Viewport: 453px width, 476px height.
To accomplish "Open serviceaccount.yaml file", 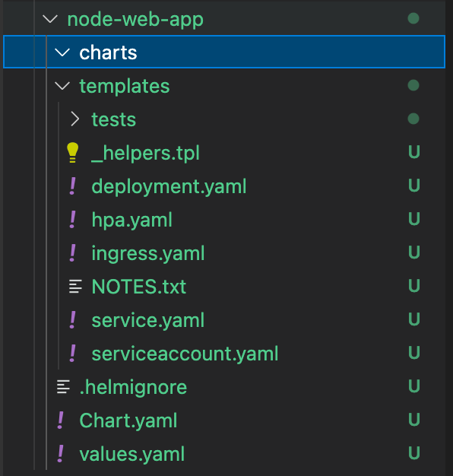I will coord(185,354).
